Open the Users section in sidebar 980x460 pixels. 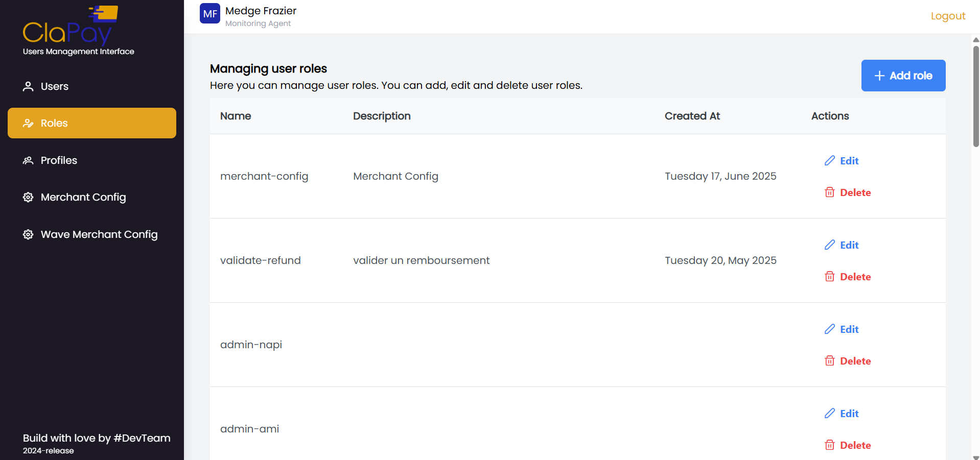click(54, 86)
